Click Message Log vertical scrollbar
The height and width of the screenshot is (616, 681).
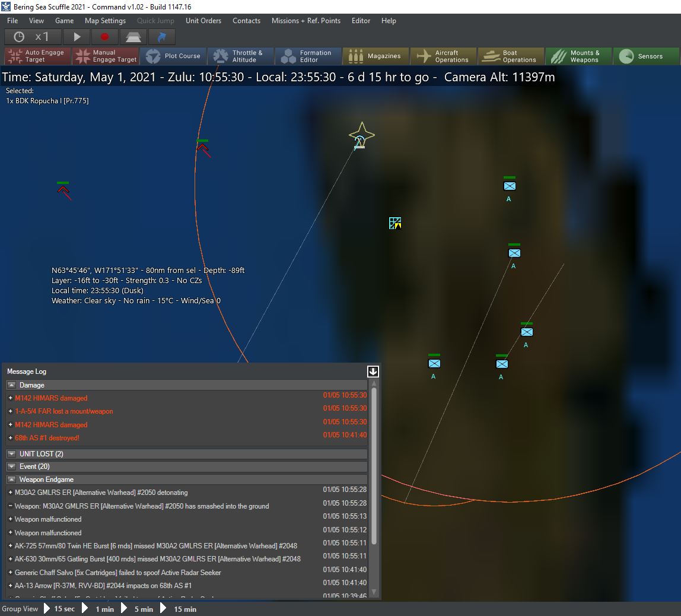374,466
